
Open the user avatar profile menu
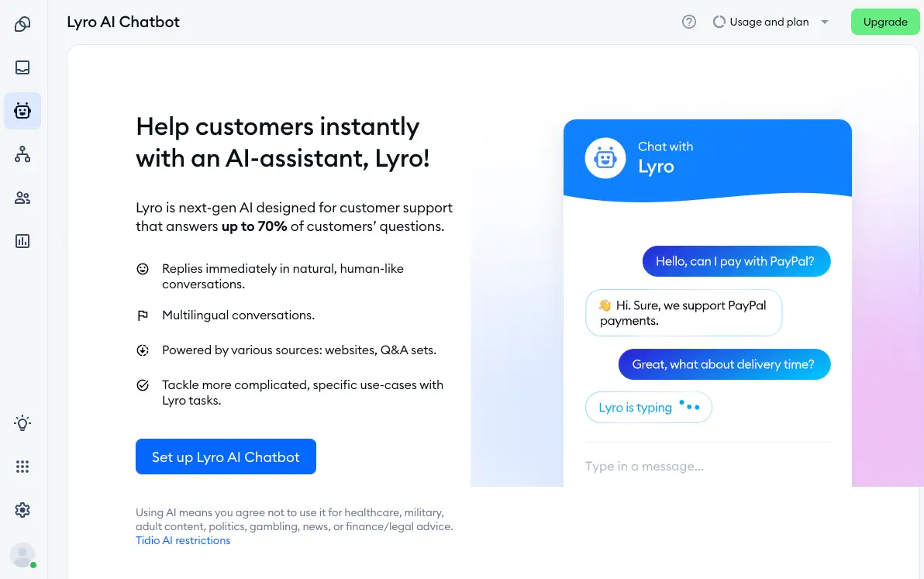tap(23, 556)
